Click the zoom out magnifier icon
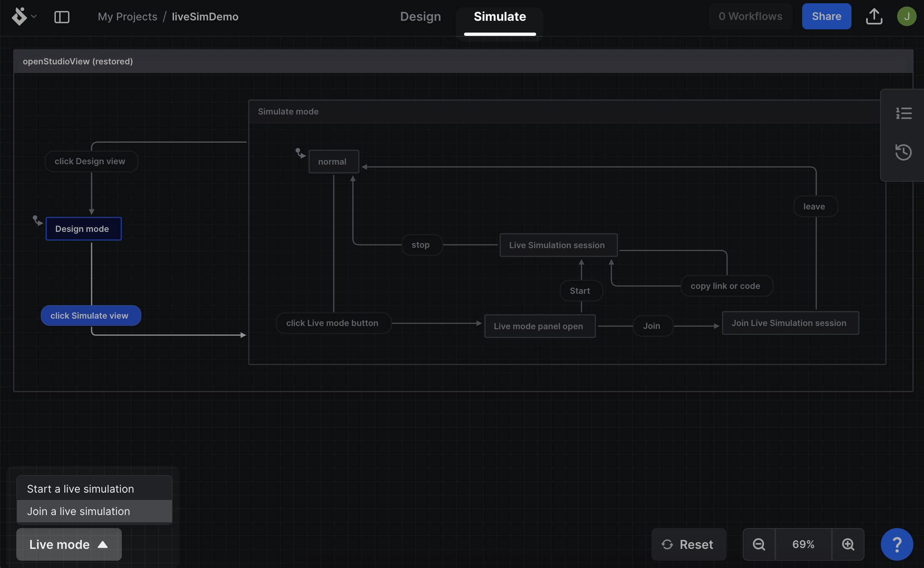The height and width of the screenshot is (568, 924). tap(759, 544)
